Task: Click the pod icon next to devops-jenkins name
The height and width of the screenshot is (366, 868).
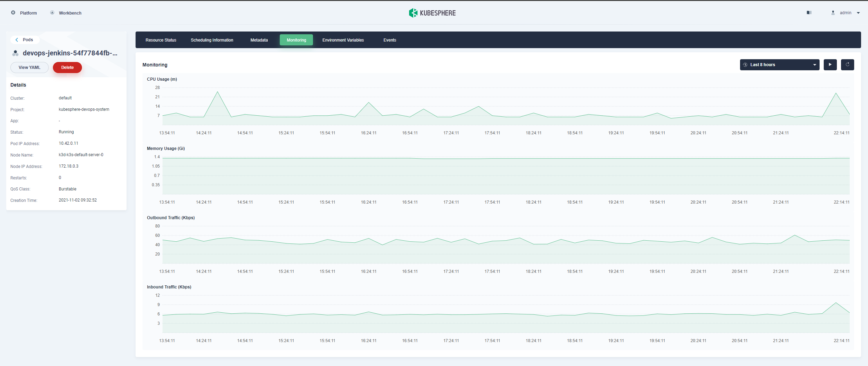Action: pos(15,53)
